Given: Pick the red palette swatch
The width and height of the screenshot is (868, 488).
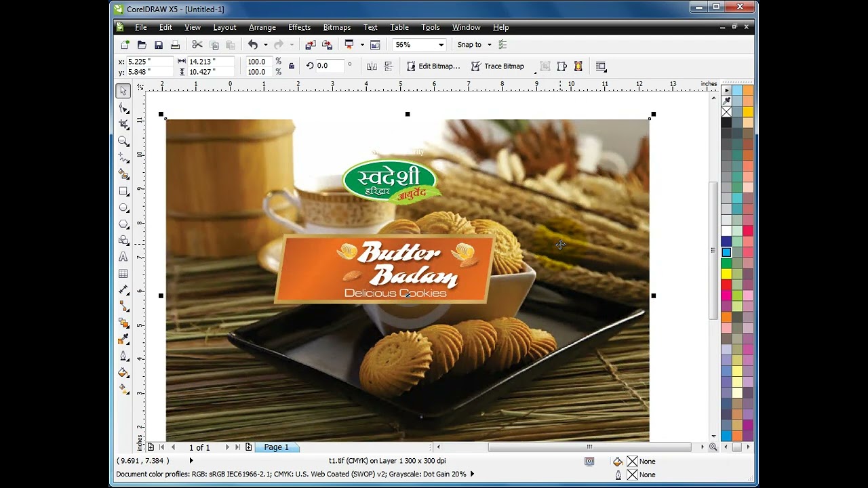Looking at the screenshot, I should tap(726, 285).
